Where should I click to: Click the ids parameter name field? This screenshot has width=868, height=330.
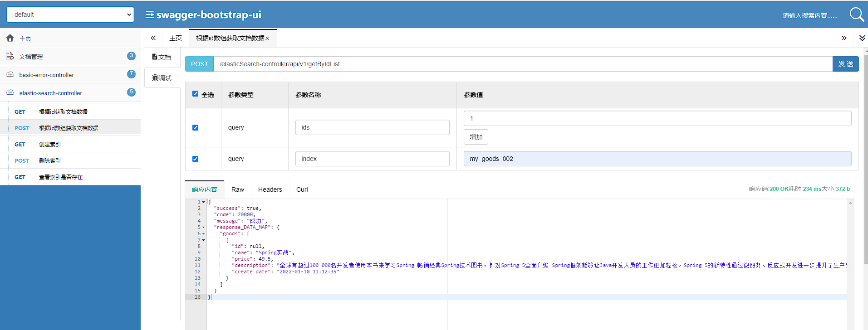[x=373, y=127]
